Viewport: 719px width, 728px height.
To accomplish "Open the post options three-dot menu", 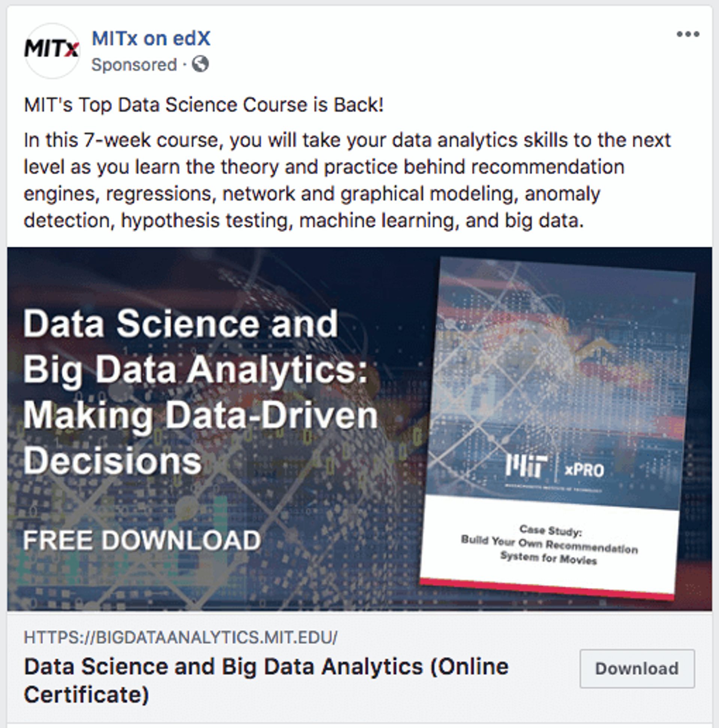I will point(688,34).
